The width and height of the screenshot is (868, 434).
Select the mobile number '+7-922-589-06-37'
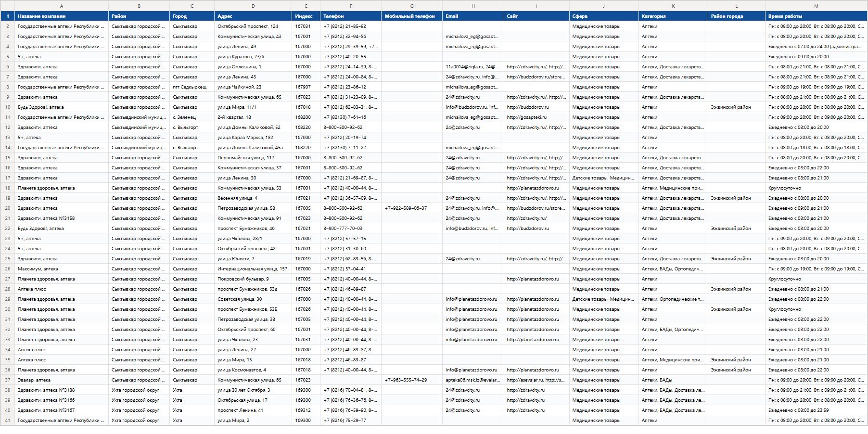click(412, 208)
